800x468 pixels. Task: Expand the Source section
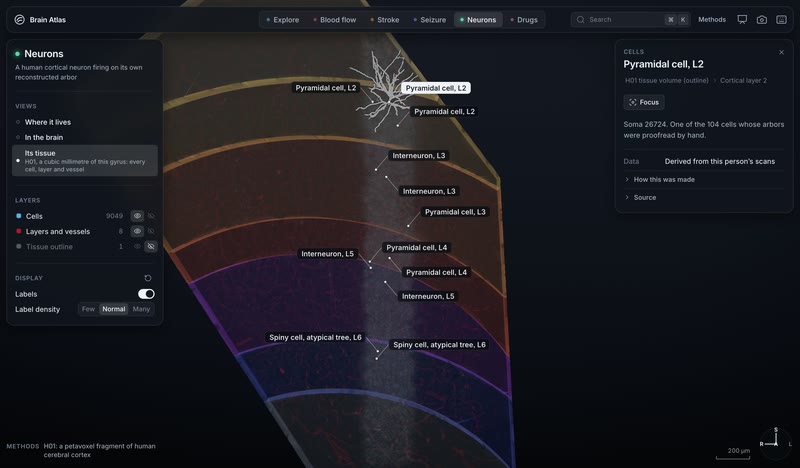tap(704, 198)
